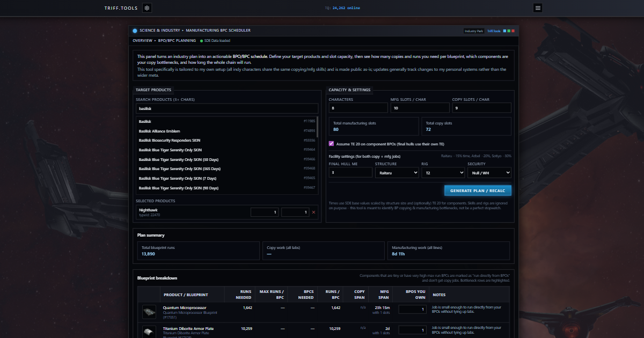The height and width of the screenshot is (338, 644).
Task: Click the TRIFF.TOOLS site logo
Action: click(121, 8)
